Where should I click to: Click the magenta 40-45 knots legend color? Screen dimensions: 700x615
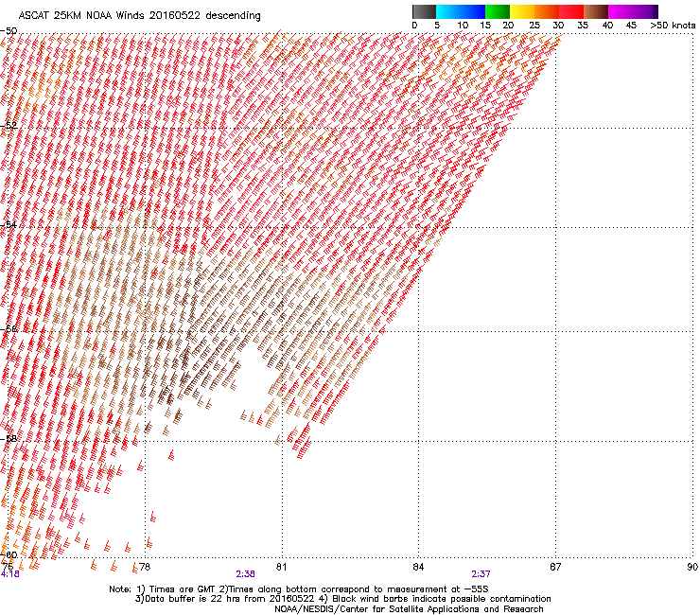point(621,11)
